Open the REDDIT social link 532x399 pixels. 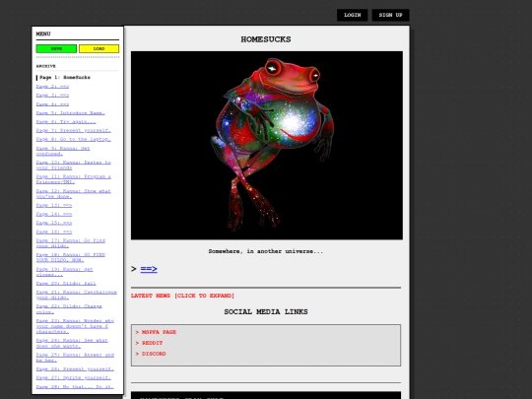(x=152, y=343)
